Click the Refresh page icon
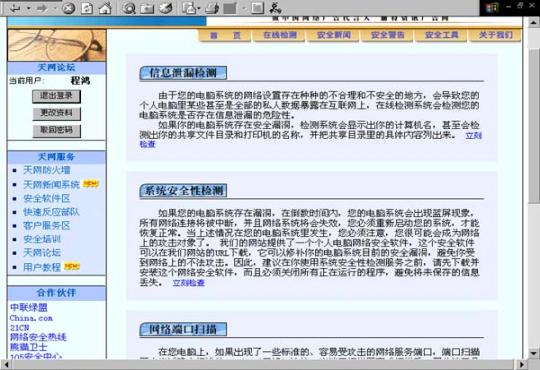Screen dimensions: 540x370 (87, 8)
